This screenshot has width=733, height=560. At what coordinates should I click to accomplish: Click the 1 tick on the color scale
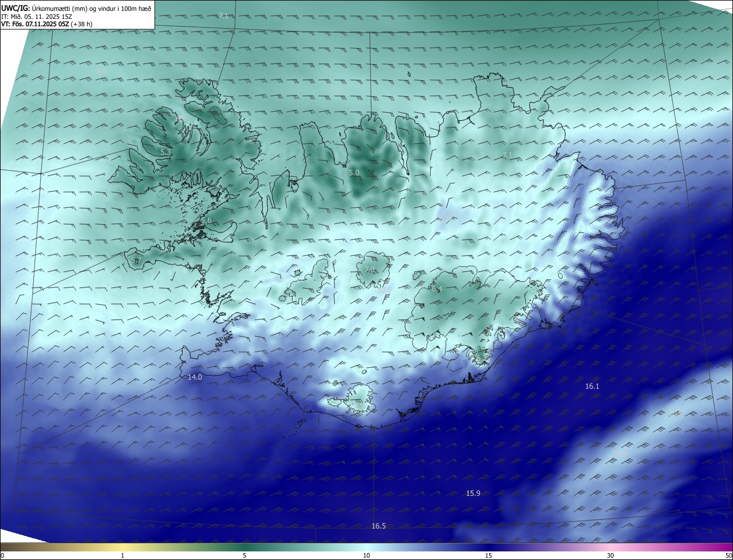123,555
